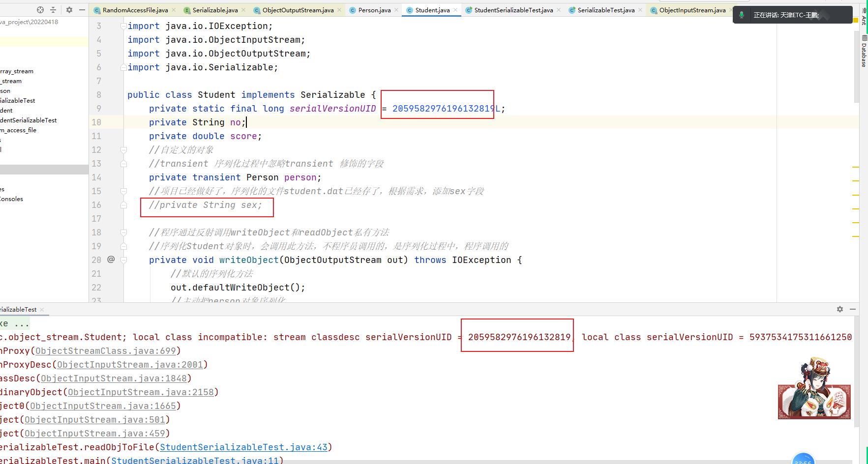
Task: Close the run tab in the console panel
Action: coord(42,310)
